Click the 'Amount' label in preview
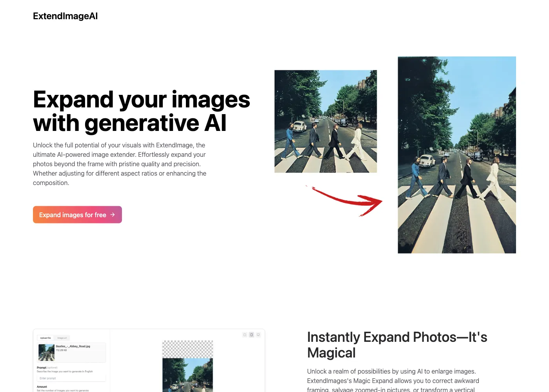Image resolution: width=549 pixels, height=392 pixels. pyautogui.click(x=42, y=387)
